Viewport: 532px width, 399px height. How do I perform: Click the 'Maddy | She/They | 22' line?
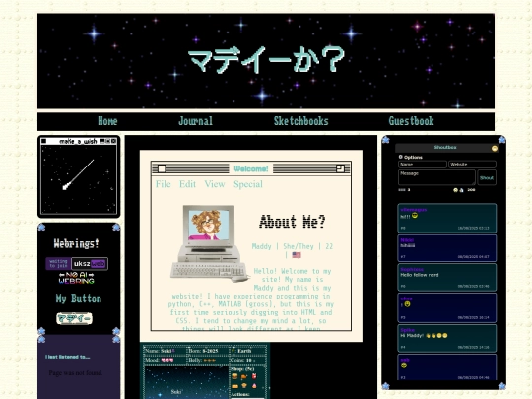coord(293,246)
